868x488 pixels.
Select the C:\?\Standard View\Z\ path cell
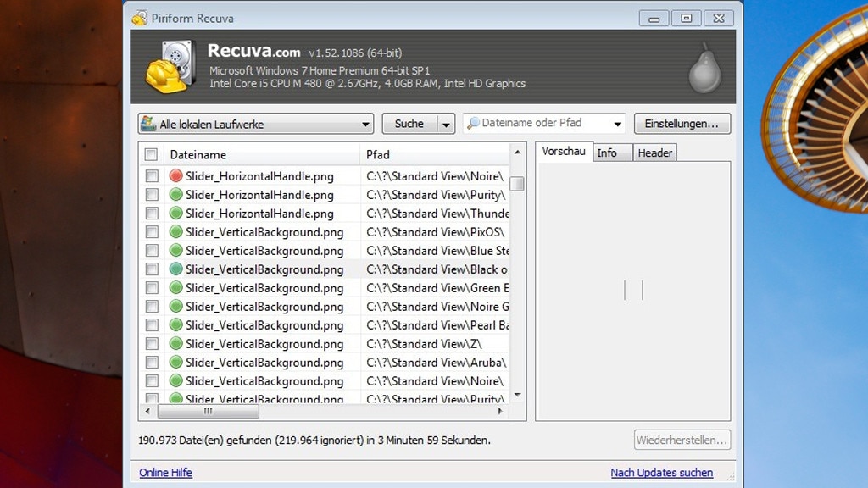click(435, 344)
